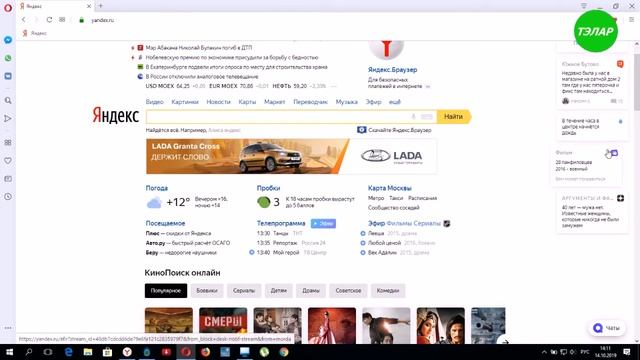Launch Google Chrome from the taskbar
The width and height of the screenshot is (640, 360).
point(284,352)
